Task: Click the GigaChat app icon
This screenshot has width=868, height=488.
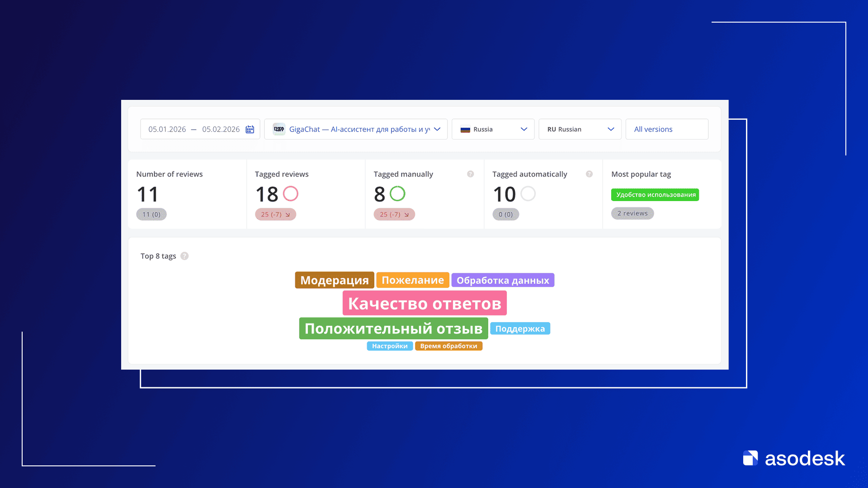Action: pyautogui.click(x=279, y=129)
